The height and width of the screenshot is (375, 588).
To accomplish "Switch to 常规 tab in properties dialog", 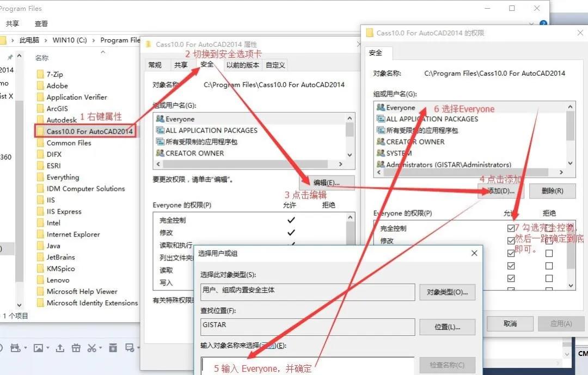I will tap(155, 65).
